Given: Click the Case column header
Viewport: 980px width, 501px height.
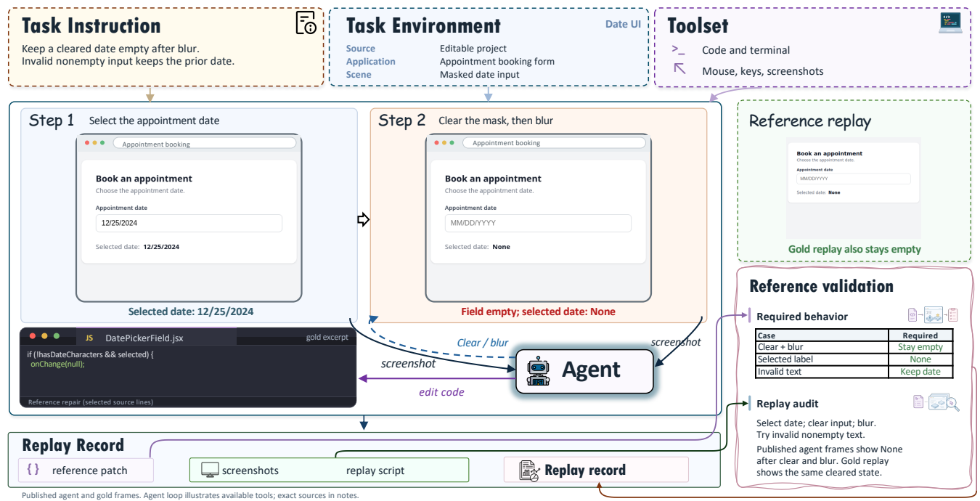Looking at the screenshot, I should pyautogui.click(x=822, y=335).
